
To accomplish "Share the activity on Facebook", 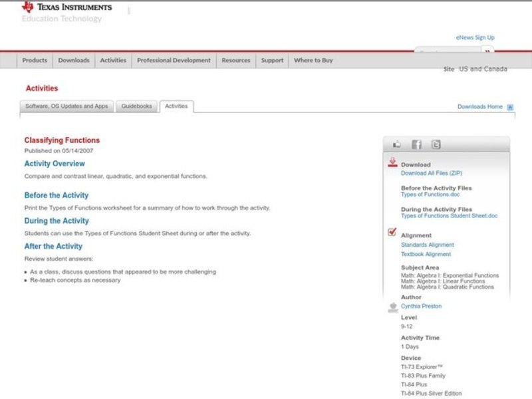I will click(416, 144).
